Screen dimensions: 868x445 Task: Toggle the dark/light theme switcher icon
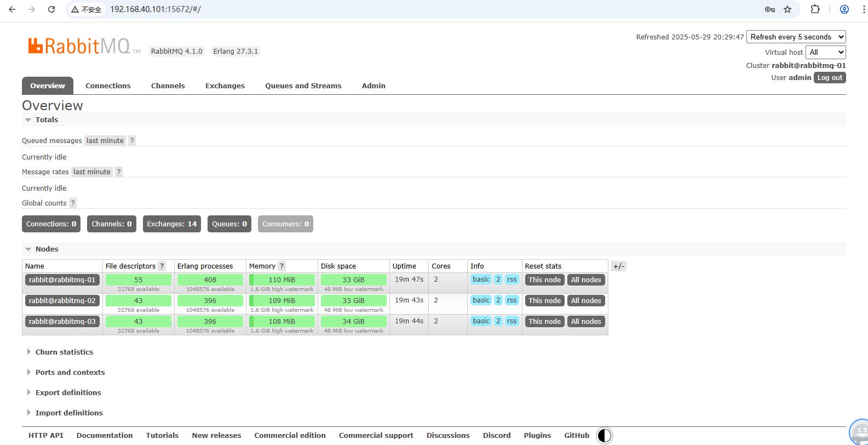coord(604,436)
